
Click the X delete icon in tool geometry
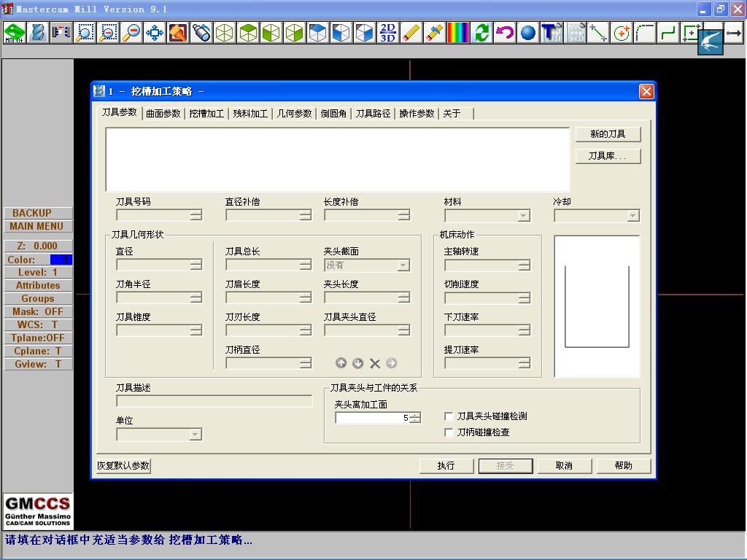click(x=375, y=363)
